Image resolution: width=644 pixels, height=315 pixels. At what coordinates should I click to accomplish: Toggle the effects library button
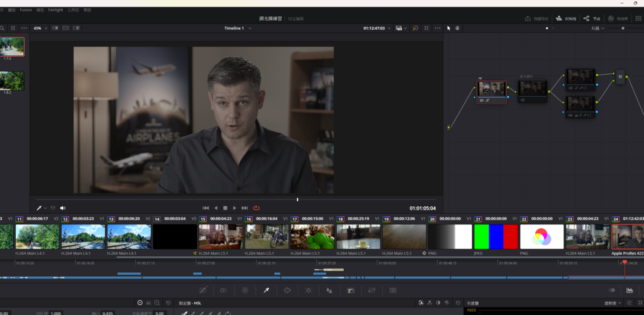pos(618,18)
